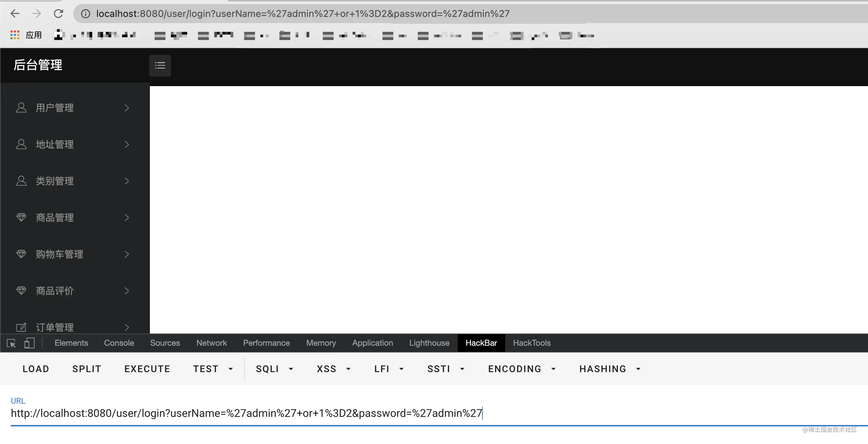Expand the 地址管理 menu chevron
Viewport: 868px width, 444px height.
(x=127, y=144)
